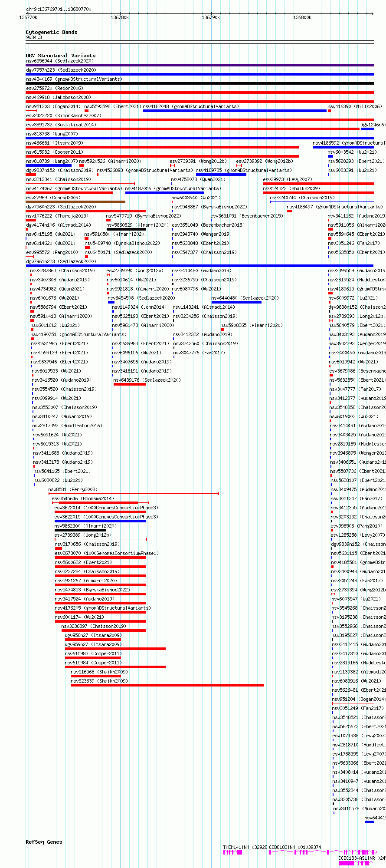Click the nsv3240744 (Chaisson2019) label
Screen dimensions: 386x868
click(302, 198)
